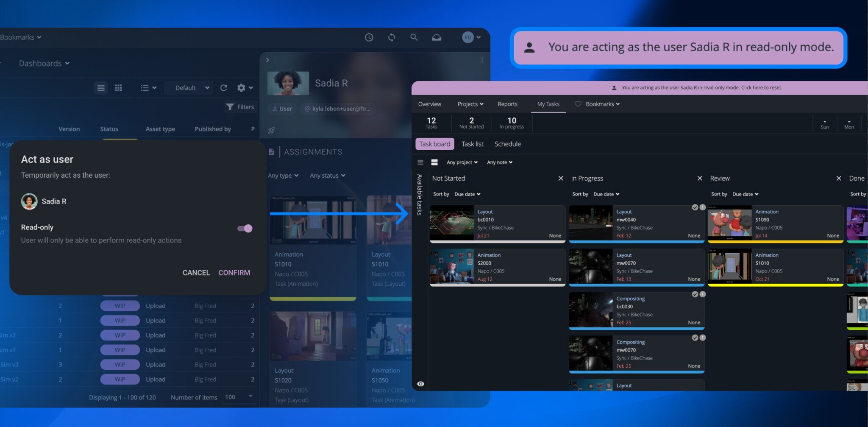Switch to the Reports tab
The height and width of the screenshot is (427, 868).
click(x=507, y=104)
